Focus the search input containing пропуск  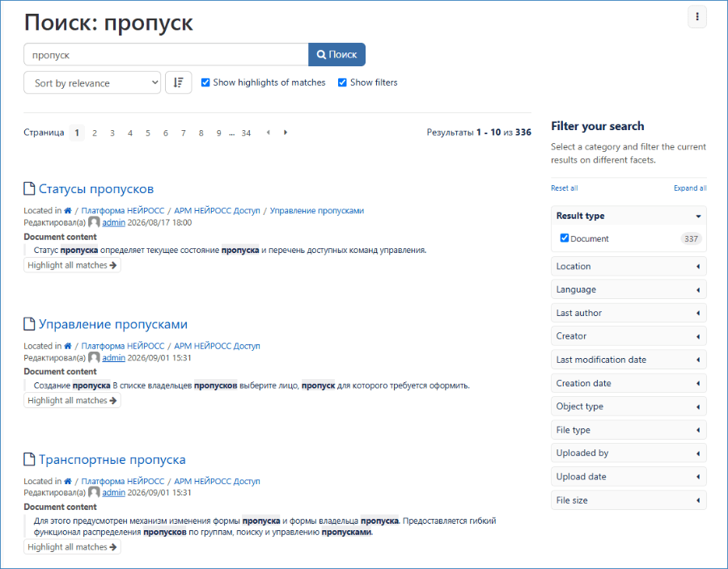pyautogui.click(x=166, y=55)
